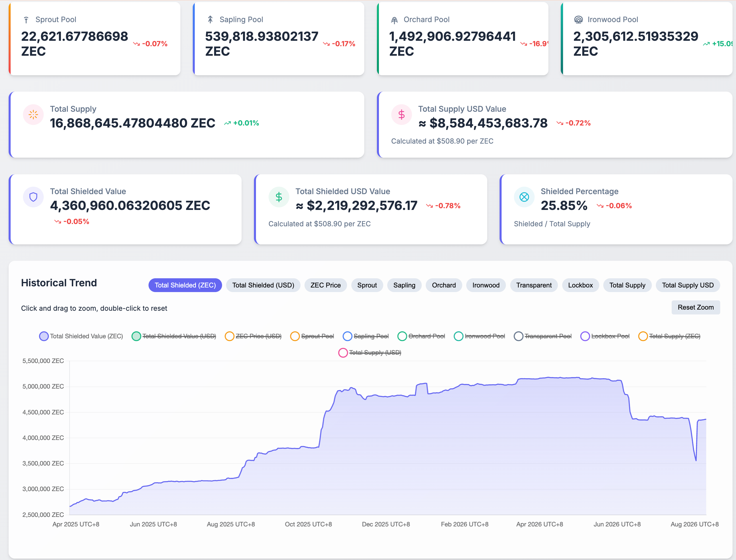Click the Reset Zoom button
Image resolution: width=736 pixels, height=560 pixels.
pos(696,307)
